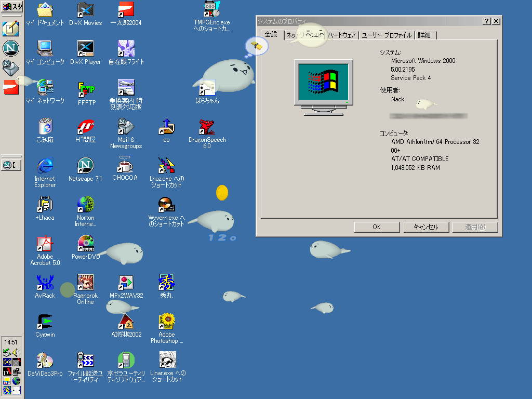Open the マイ ドキュメント desktop folder icon
Screen dimensions: 532x399
click(45, 14)
